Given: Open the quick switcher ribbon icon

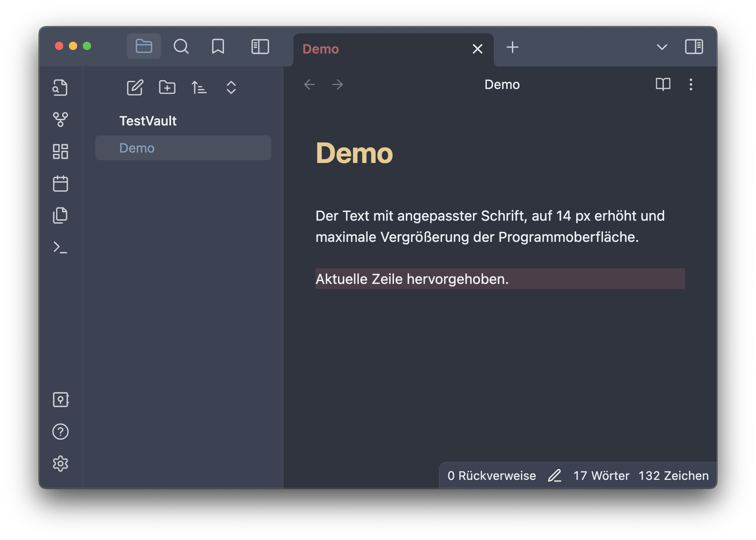Looking at the screenshot, I should [x=60, y=87].
